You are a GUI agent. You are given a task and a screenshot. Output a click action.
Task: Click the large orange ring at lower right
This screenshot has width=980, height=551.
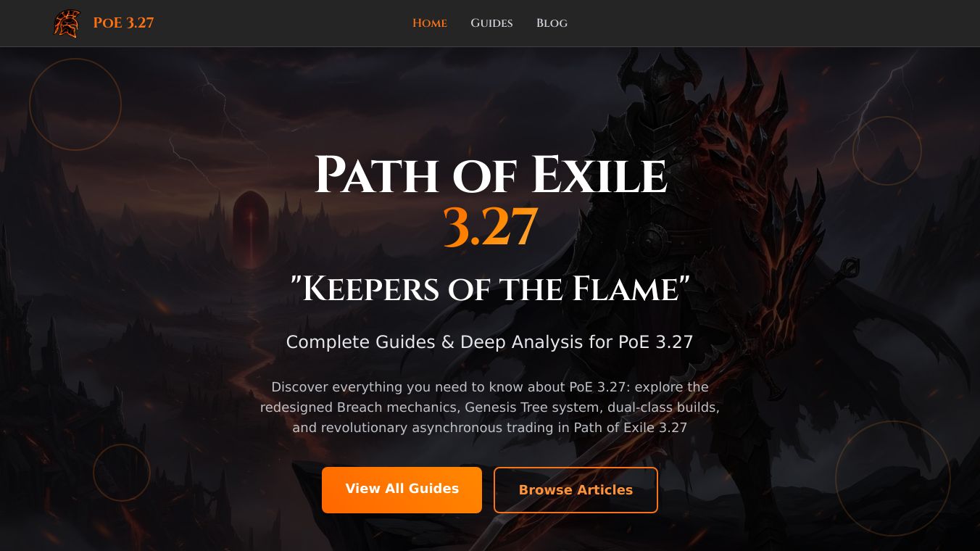(893, 478)
